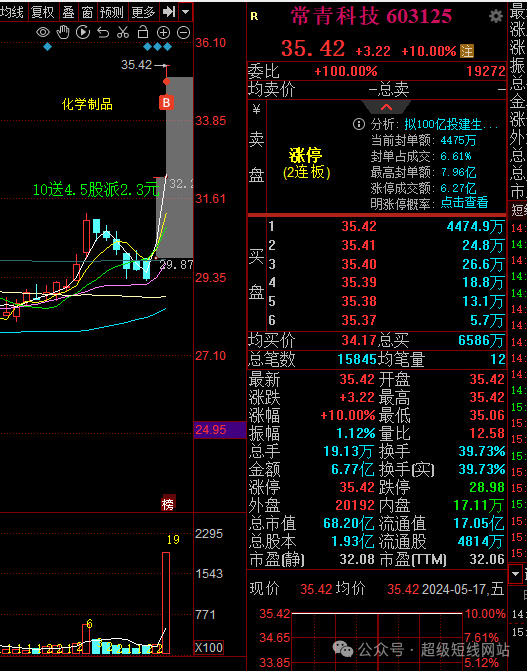This screenshot has height=671, width=527.
Task: Select the scissors cut tool
Action: pos(123,33)
